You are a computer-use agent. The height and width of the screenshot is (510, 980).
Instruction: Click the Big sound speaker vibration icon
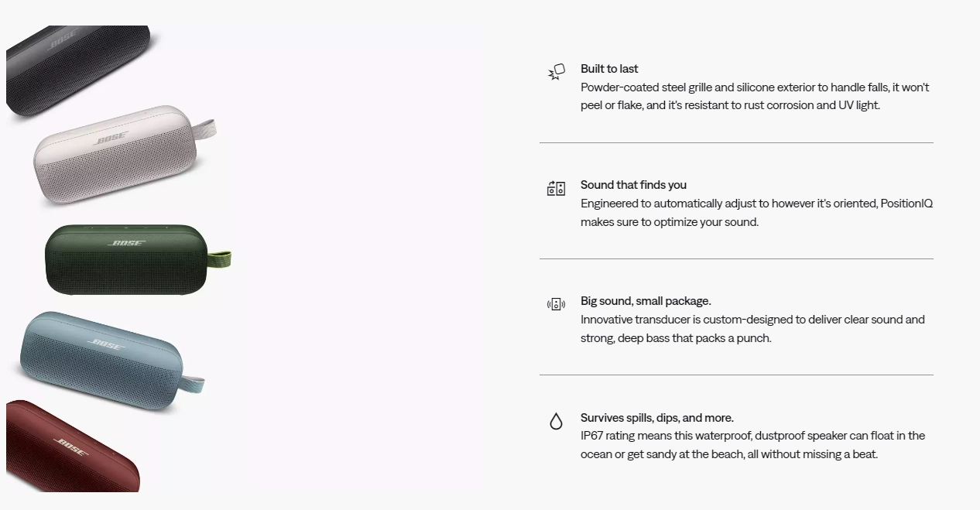556,304
